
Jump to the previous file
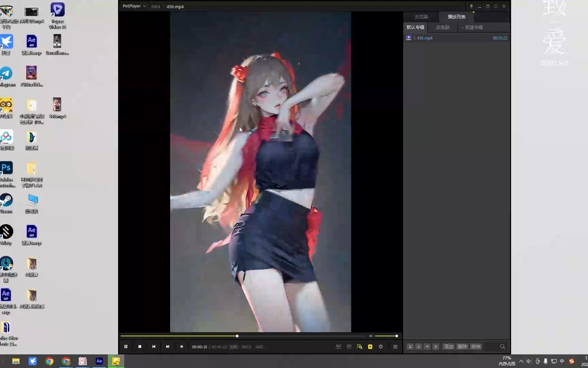(154, 347)
